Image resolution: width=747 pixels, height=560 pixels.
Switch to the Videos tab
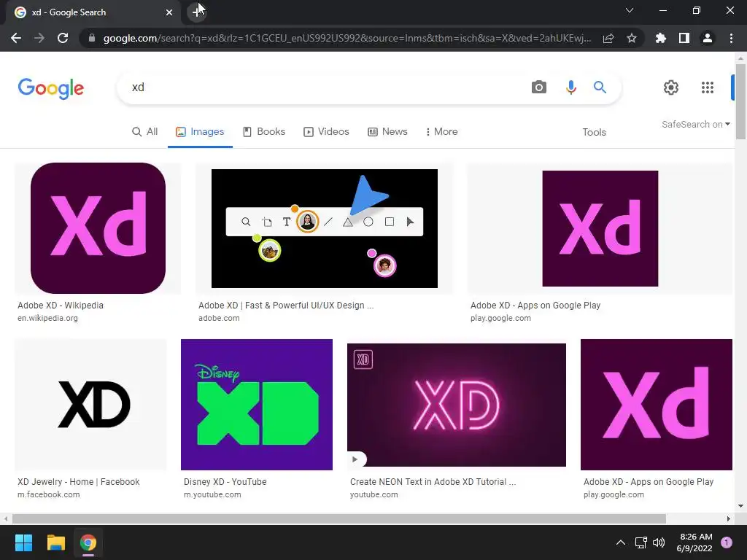click(x=326, y=131)
